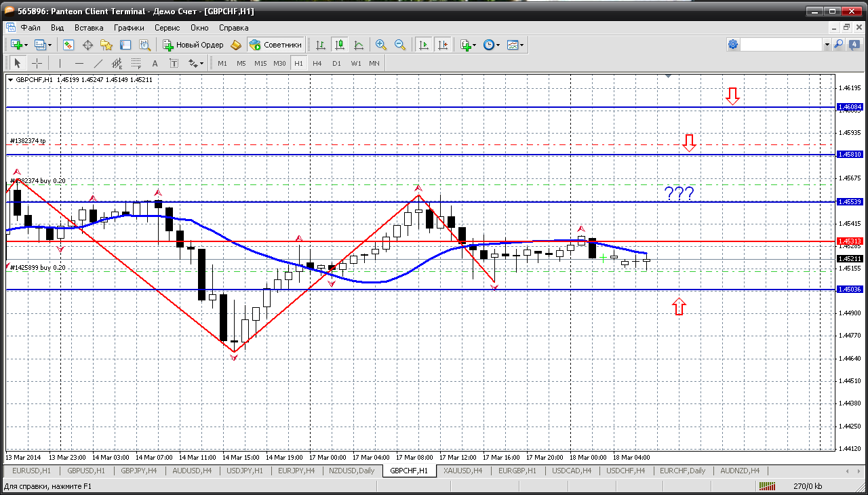This screenshot has height=495, width=868.
Task: Select the Trendline drawing tool
Action: 98,63
